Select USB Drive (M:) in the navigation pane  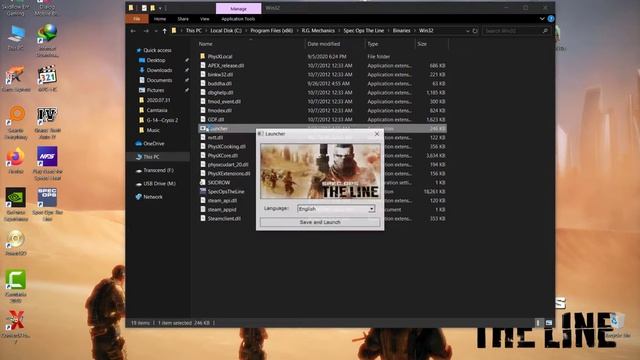(159, 184)
